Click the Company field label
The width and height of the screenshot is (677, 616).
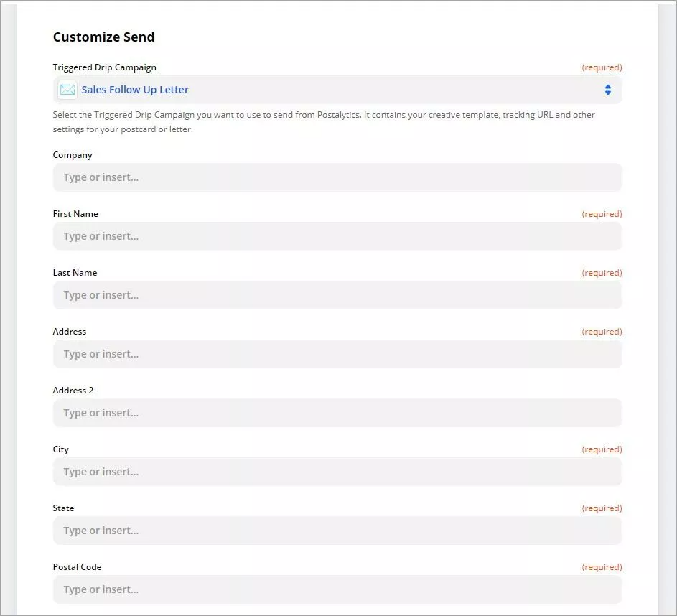click(73, 155)
